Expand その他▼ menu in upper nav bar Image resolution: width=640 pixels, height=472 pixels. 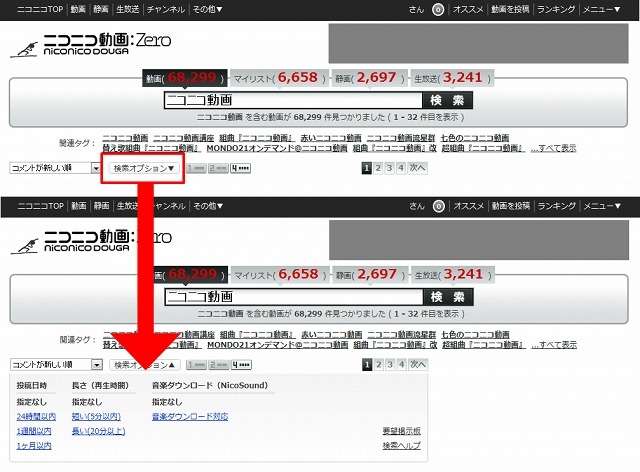tap(208, 9)
